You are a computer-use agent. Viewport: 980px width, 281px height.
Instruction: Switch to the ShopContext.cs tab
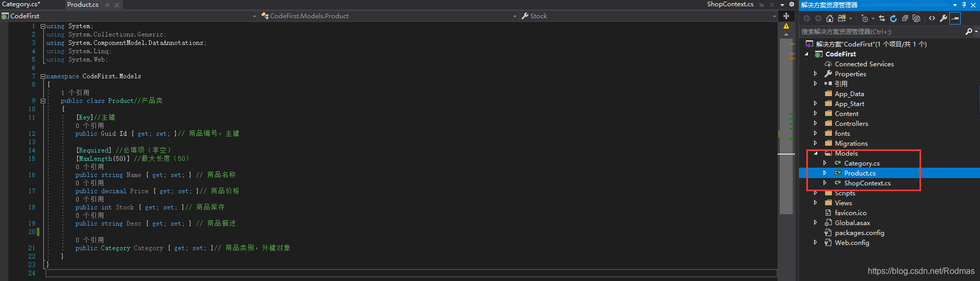[730, 4]
